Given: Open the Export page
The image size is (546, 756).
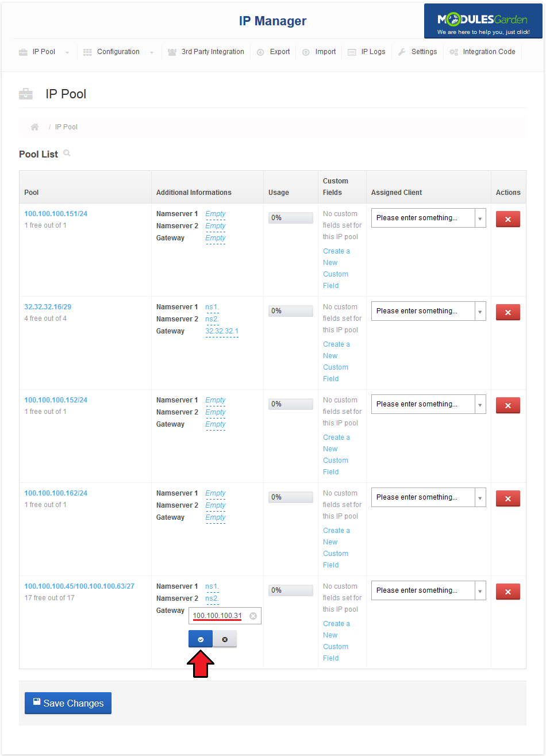Looking at the screenshot, I should pyautogui.click(x=280, y=52).
